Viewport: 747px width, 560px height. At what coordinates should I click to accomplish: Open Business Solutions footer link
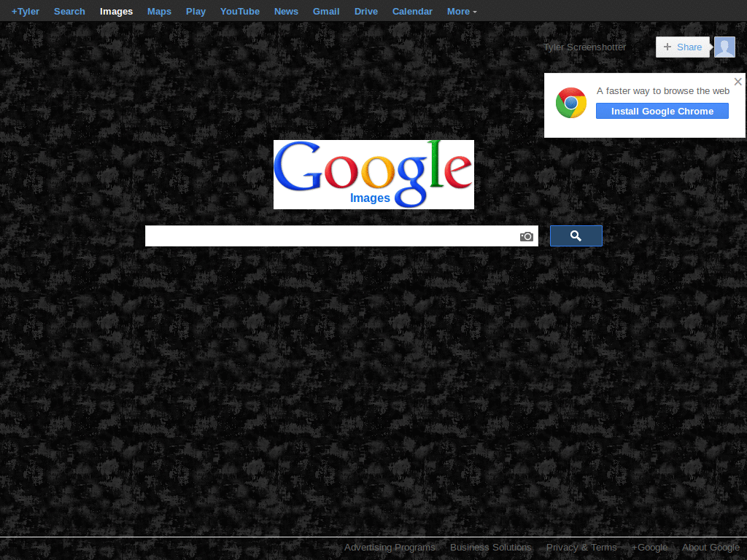tap(491, 548)
